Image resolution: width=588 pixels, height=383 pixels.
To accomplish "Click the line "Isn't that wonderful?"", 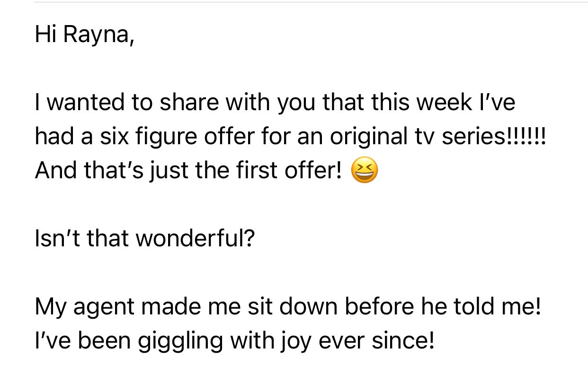I will (x=145, y=239).
